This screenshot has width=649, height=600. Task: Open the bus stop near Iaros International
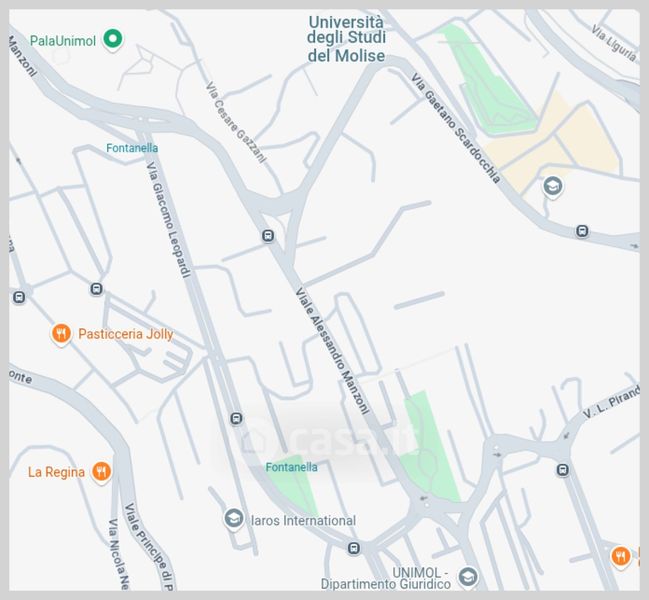click(x=353, y=548)
